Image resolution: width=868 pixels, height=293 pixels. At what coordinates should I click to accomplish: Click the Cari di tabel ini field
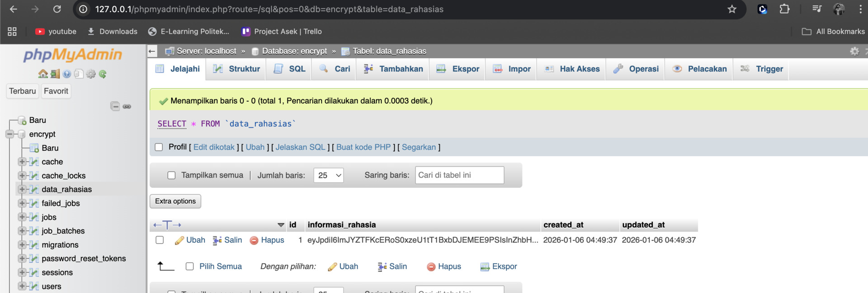459,175
